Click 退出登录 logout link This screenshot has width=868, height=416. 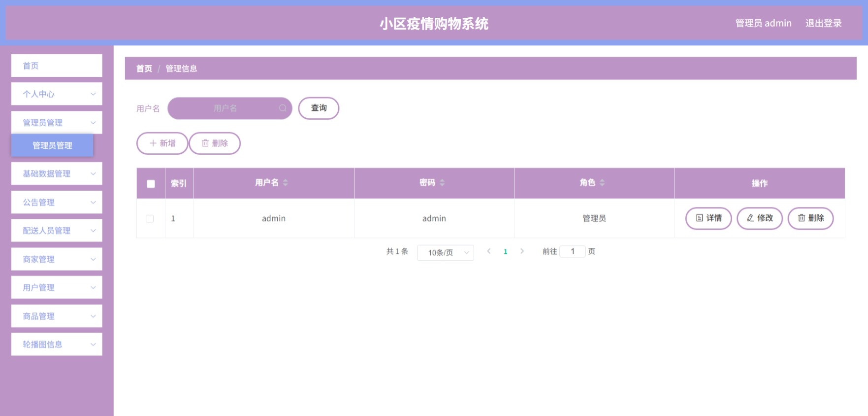tap(823, 23)
